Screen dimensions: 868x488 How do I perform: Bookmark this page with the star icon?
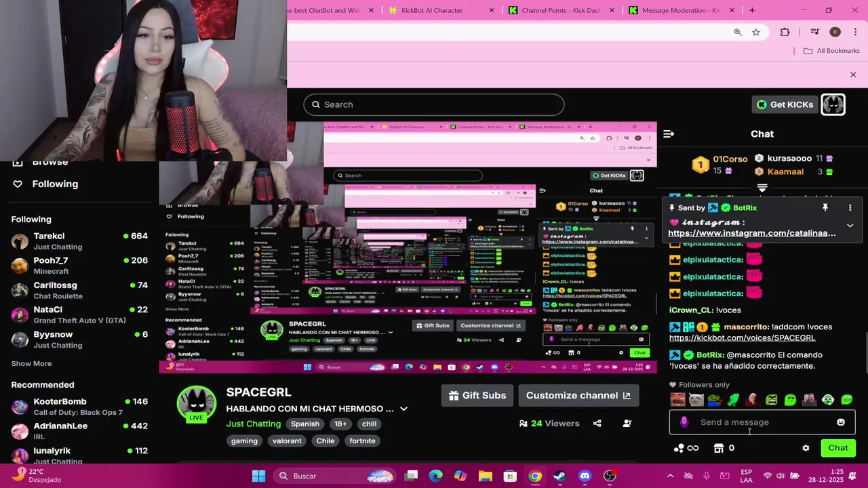tap(756, 32)
